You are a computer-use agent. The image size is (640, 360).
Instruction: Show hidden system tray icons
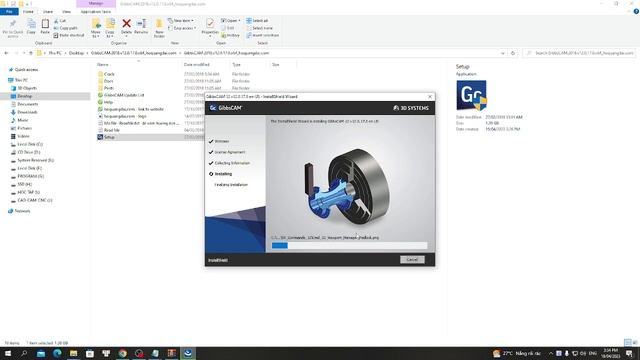pyautogui.click(x=551, y=353)
